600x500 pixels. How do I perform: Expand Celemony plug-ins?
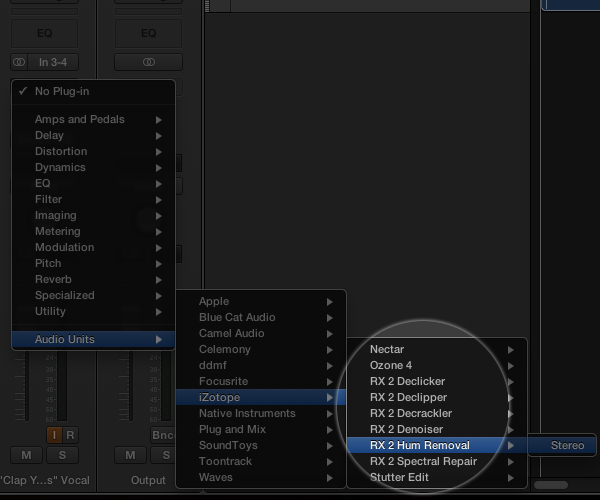click(x=261, y=350)
